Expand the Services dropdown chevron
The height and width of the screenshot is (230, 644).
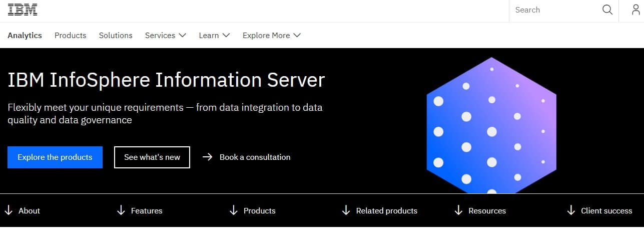(x=182, y=36)
